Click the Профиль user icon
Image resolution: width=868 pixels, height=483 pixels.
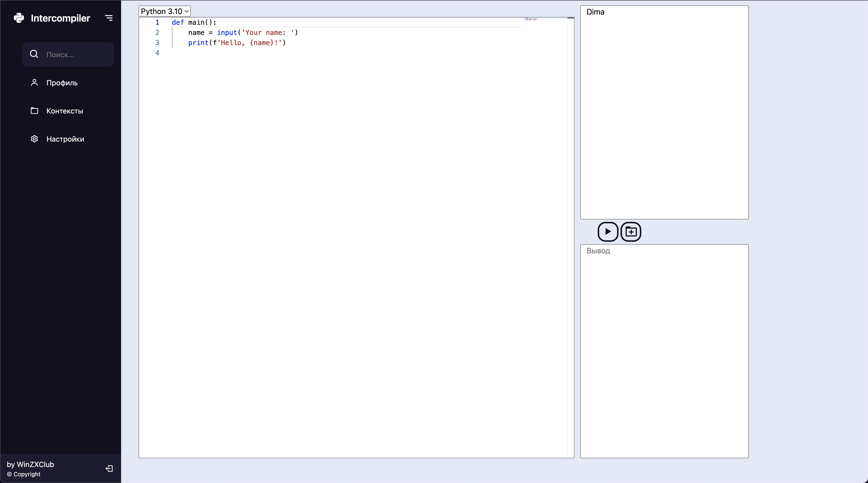click(34, 83)
